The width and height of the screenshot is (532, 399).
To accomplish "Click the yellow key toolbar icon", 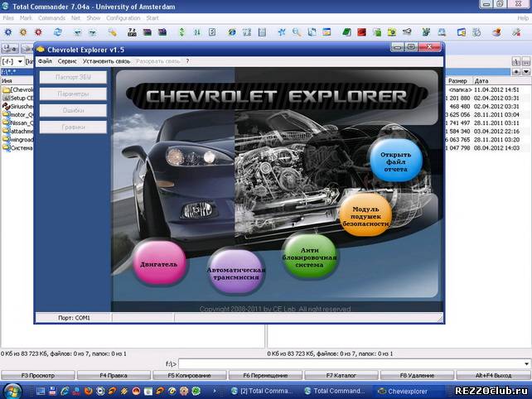I will (x=113, y=32).
